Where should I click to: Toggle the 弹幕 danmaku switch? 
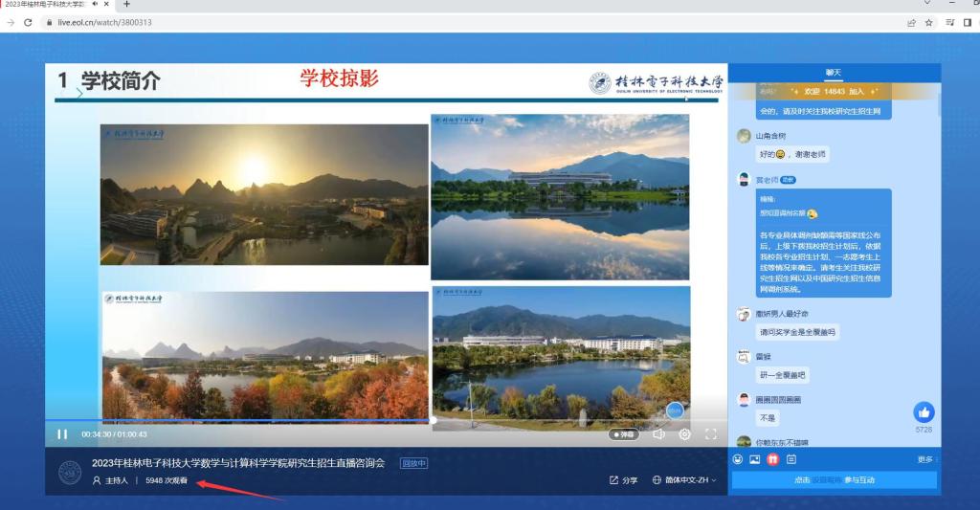(x=624, y=434)
